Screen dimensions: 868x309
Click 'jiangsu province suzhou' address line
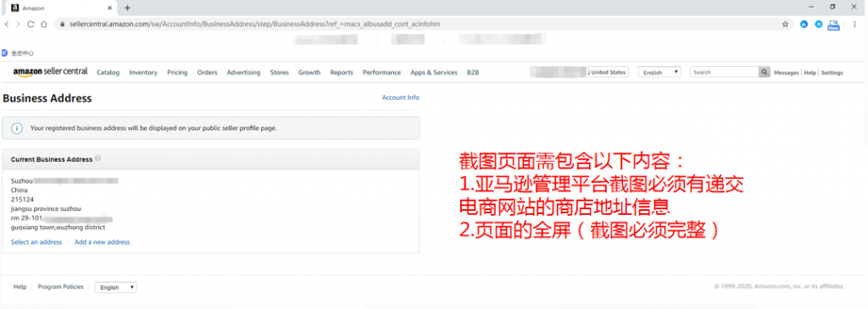(x=46, y=208)
